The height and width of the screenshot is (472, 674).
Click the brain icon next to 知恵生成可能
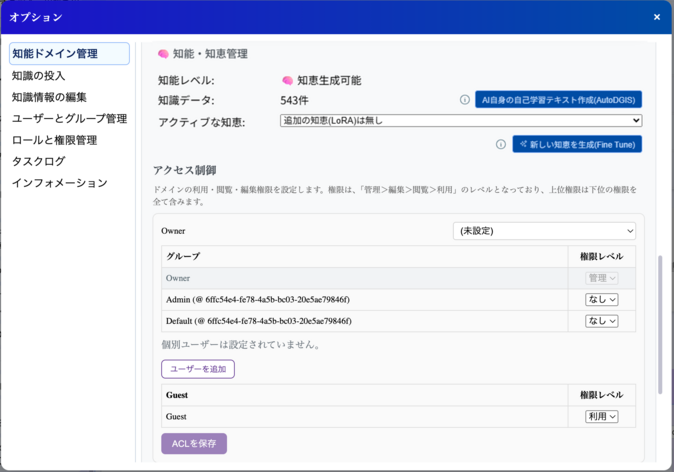tap(287, 80)
